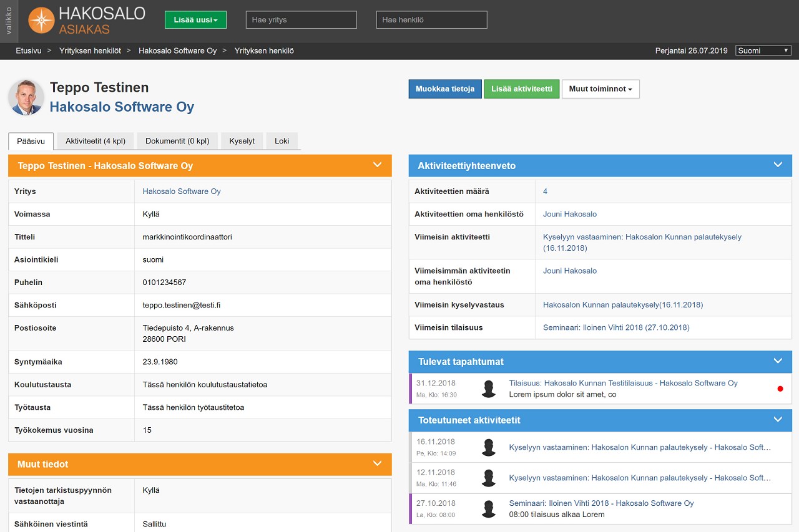Click birth date 23.9.1980
Viewport: 799px width, 532px height.
(x=160, y=362)
